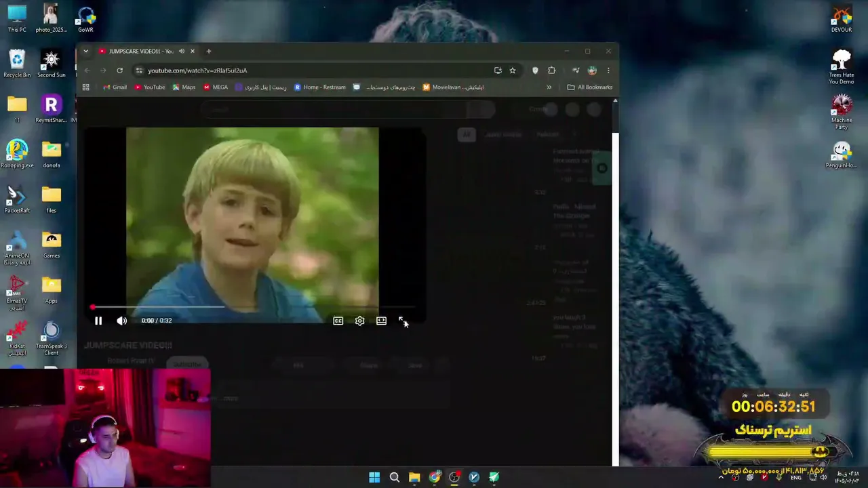Screen dimensions: 868x488
Task: Open the YouTube bookmark
Action: [x=150, y=87]
